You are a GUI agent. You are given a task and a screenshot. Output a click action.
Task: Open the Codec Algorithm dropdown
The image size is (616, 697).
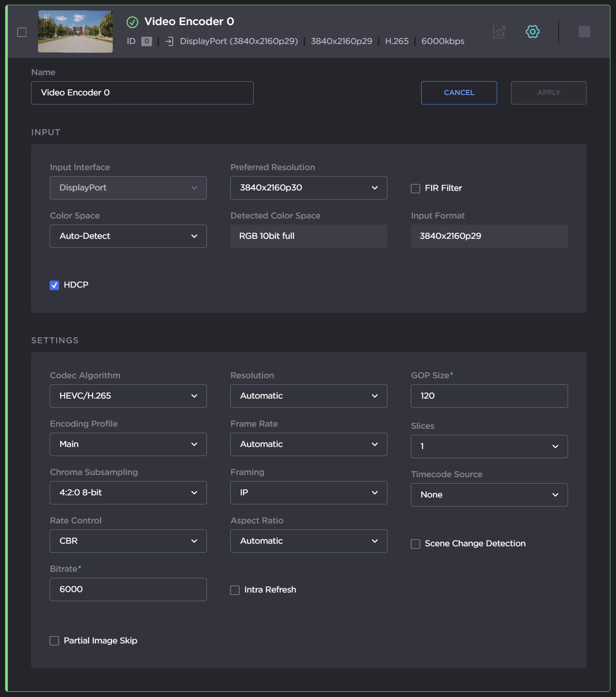tap(128, 396)
